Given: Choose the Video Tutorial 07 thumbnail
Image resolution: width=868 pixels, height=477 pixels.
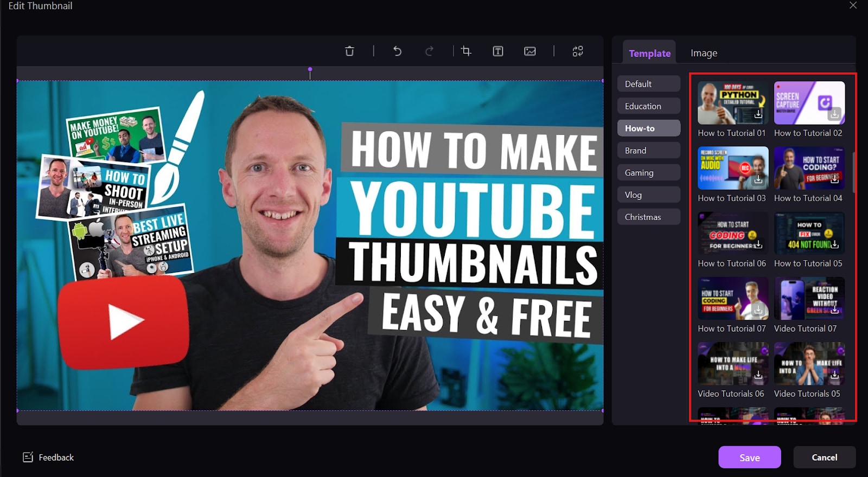Looking at the screenshot, I should 809,298.
